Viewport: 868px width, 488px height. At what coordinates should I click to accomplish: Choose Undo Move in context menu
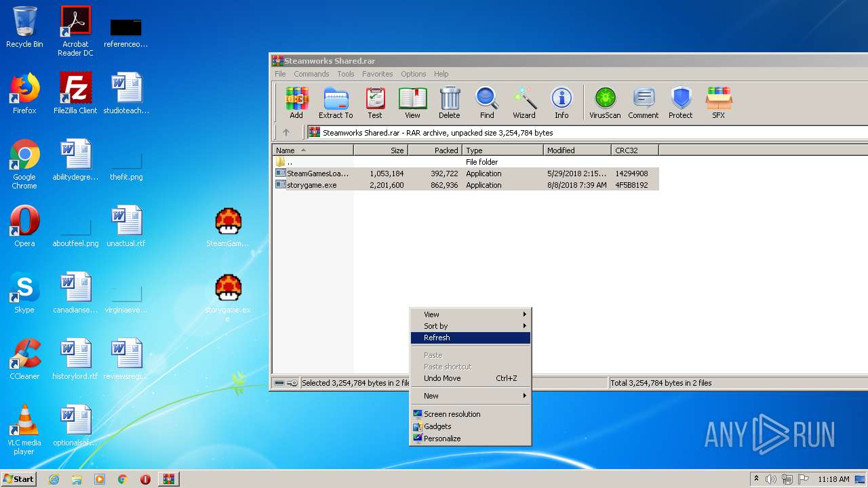(471, 378)
